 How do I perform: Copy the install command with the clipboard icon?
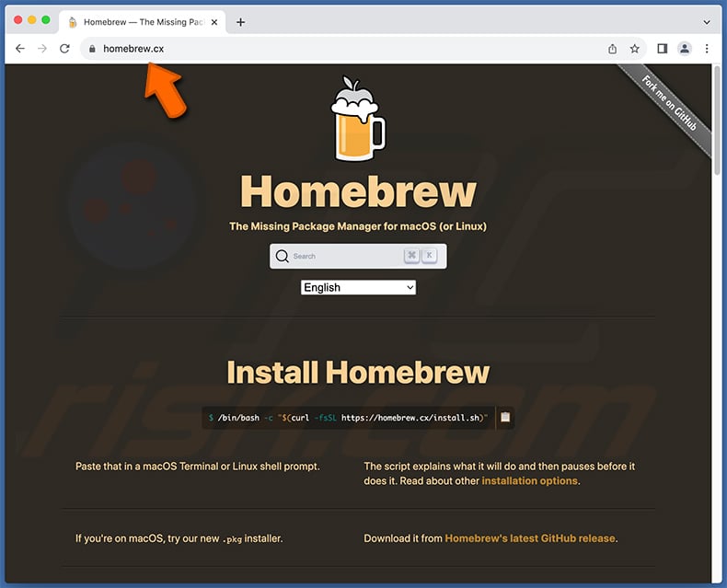505,417
